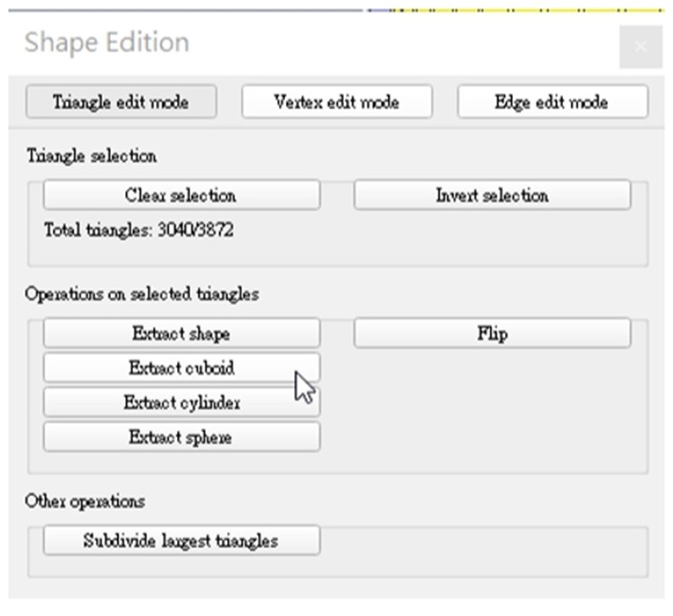The image size is (673, 616).
Task: Extract a cuboid from selected triangles
Action: [181, 367]
